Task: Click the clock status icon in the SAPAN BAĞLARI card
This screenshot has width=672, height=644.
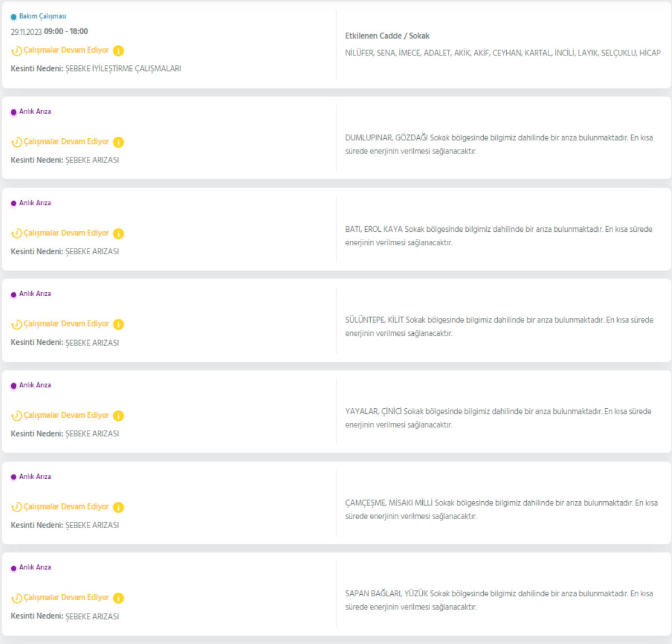Action: click(17, 598)
